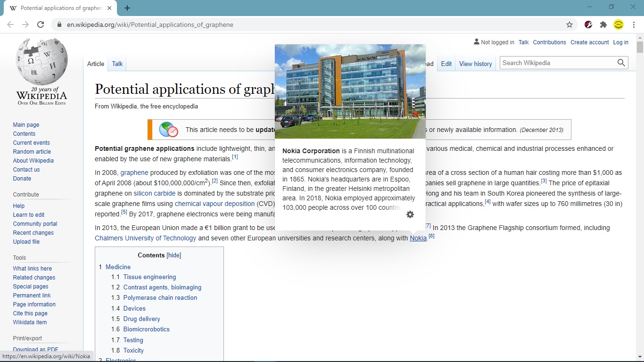Click the address bar URL

pyautogui.click(x=150, y=25)
